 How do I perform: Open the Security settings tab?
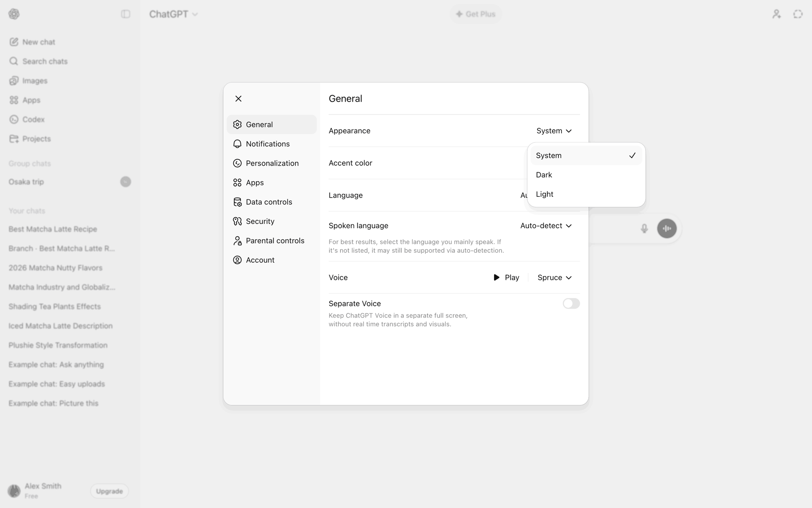272,221
